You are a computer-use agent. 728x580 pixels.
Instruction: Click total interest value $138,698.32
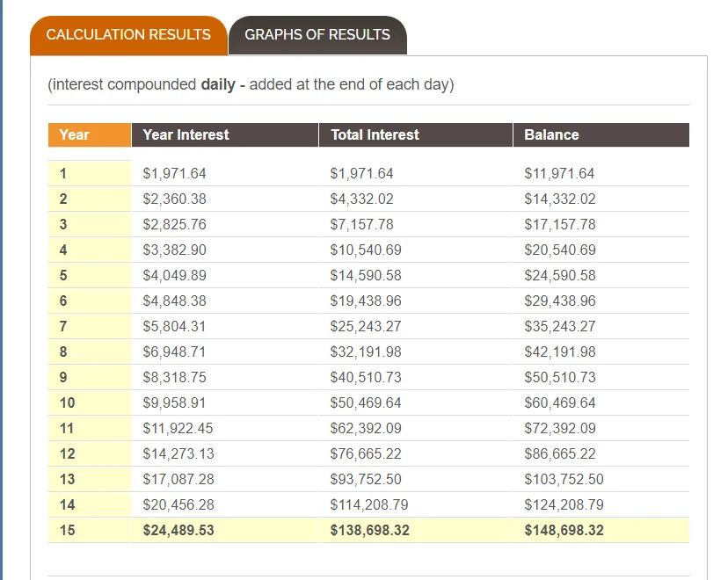coord(369,530)
